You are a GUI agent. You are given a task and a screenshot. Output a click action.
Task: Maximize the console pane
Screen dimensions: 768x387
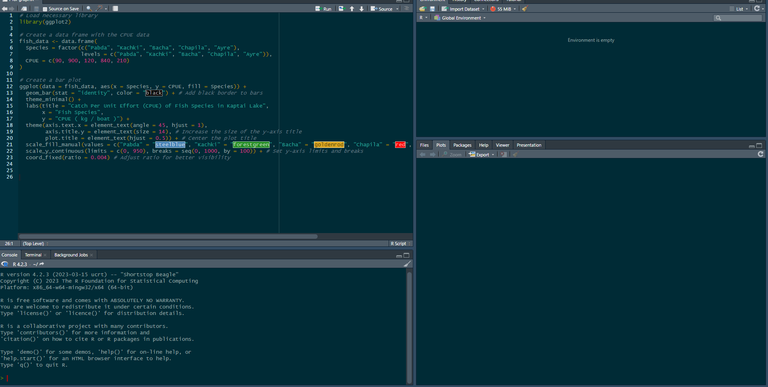pyautogui.click(x=407, y=255)
